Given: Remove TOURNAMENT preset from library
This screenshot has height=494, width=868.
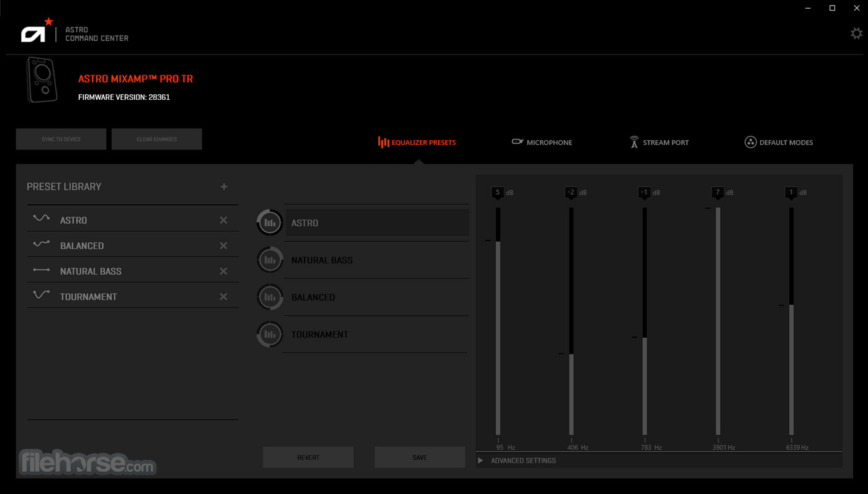Looking at the screenshot, I should 223,296.
